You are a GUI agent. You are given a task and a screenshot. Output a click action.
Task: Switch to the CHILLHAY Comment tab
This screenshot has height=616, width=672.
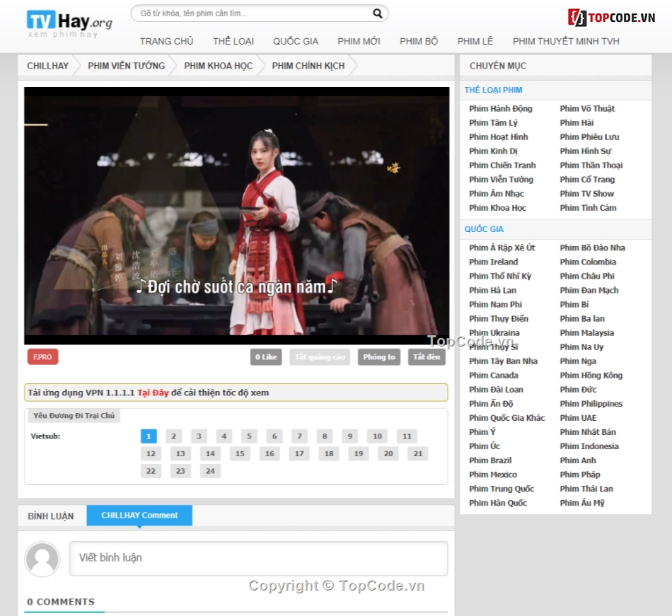(x=139, y=515)
